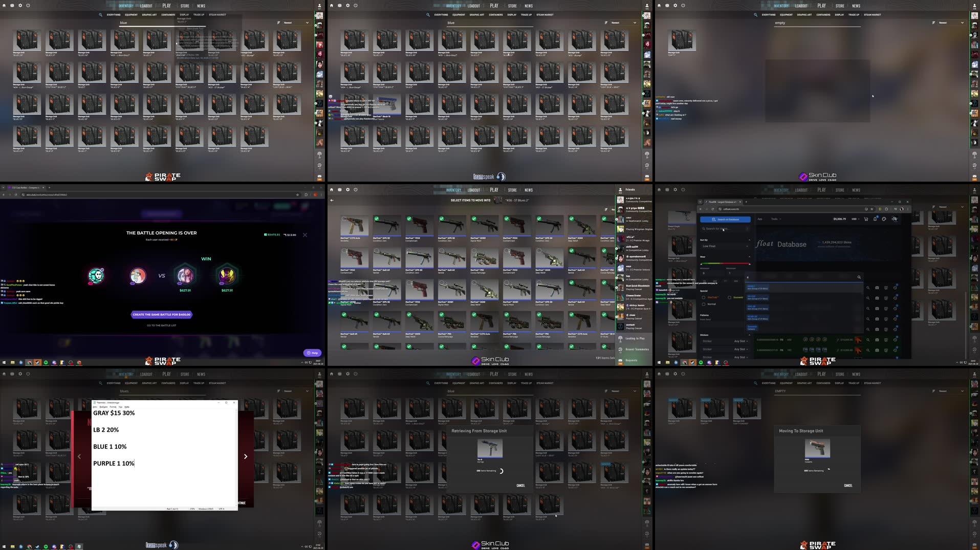
Task: Open the cart icon in float database panel
Action: (x=866, y=219)
